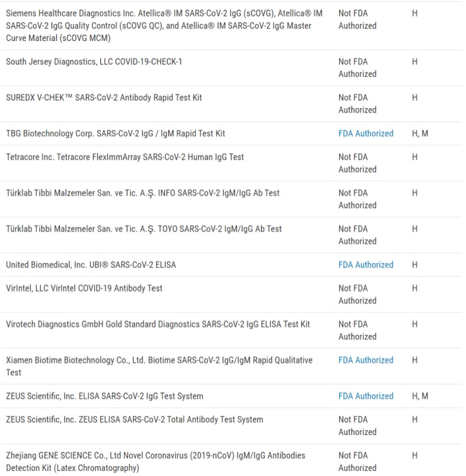Click Not FDA Authorized status for Tetracore
The width and height of the screenshot is (466, 476).
[x=357, y=163]
